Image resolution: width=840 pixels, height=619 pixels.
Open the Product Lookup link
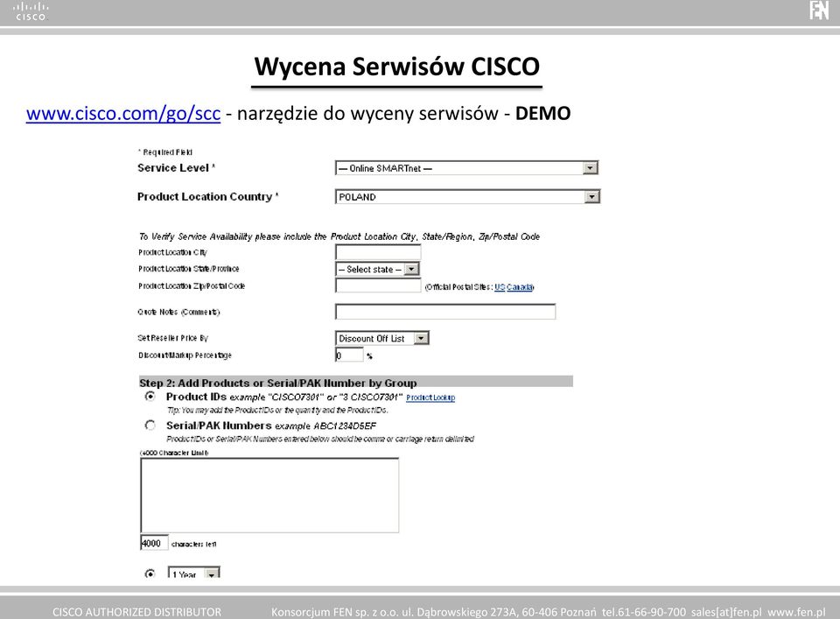point(430,397)
